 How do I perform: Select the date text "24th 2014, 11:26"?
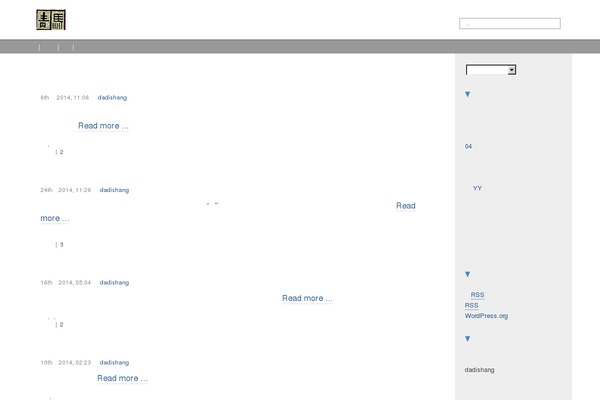(x=66, y=190)
